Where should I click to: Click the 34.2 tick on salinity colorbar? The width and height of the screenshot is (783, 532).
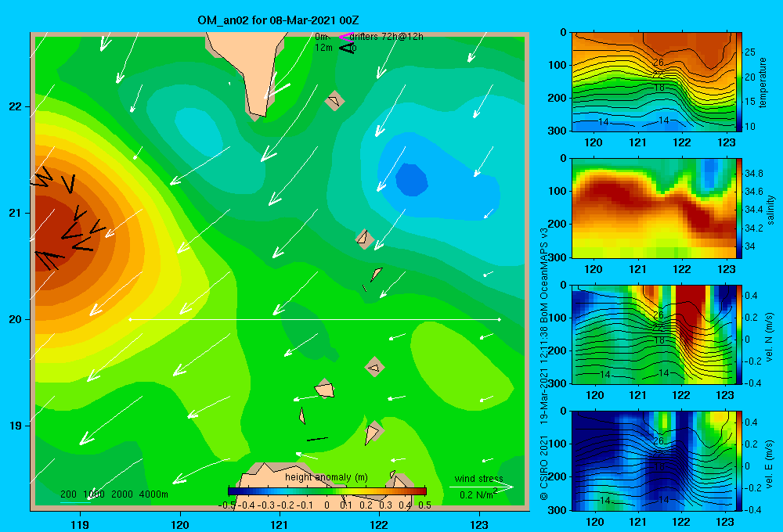[753, 228]
